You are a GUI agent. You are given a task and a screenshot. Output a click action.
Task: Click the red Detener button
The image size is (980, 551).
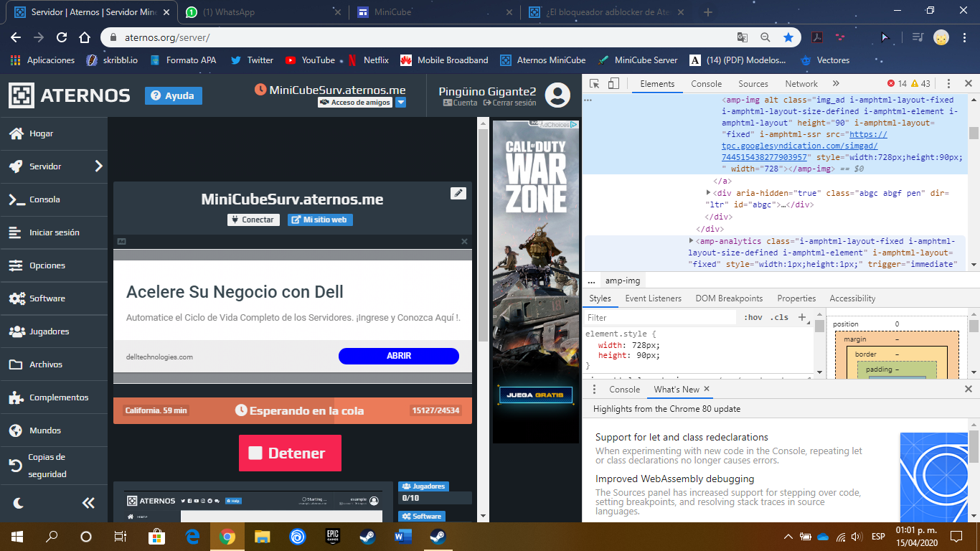[290, 453]
